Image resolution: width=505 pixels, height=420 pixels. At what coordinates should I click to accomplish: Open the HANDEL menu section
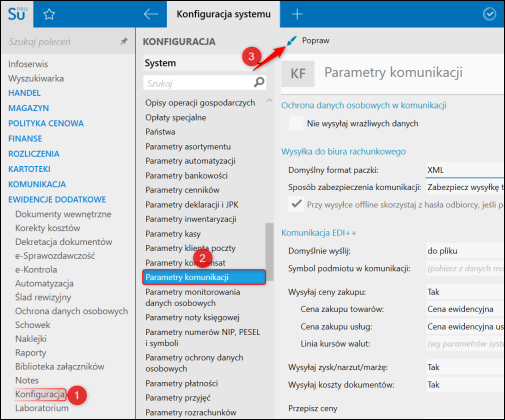[x=24, y=93]
